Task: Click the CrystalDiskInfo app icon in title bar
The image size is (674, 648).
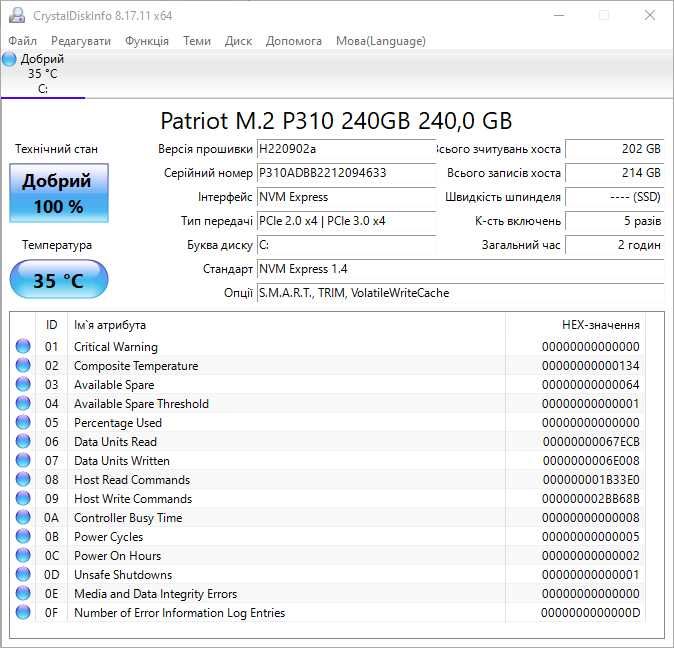Action: click(x=17, y=15)
